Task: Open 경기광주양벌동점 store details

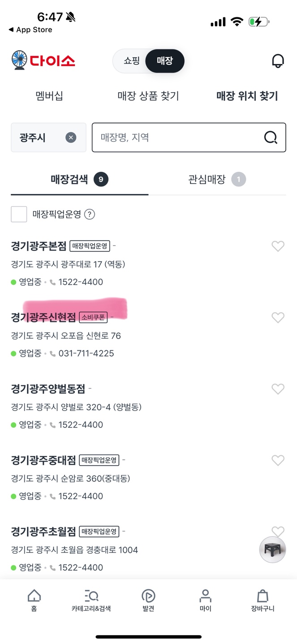Action: 49,389
